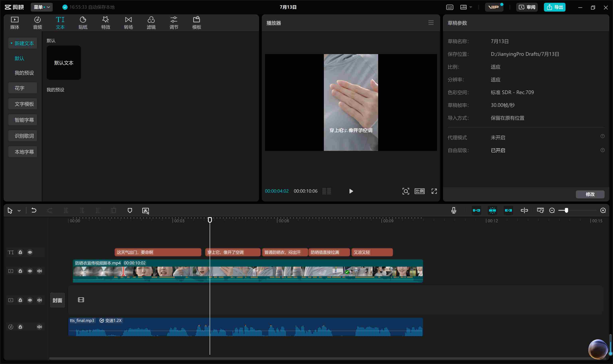Add the 默认文本 default text thumbnail
Screen dimensions: 613x364
pyautogui.click(x=64, y=62)
